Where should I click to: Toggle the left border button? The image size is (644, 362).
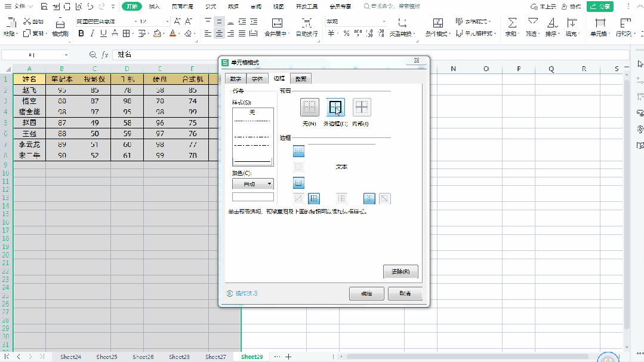pos(314,198)
